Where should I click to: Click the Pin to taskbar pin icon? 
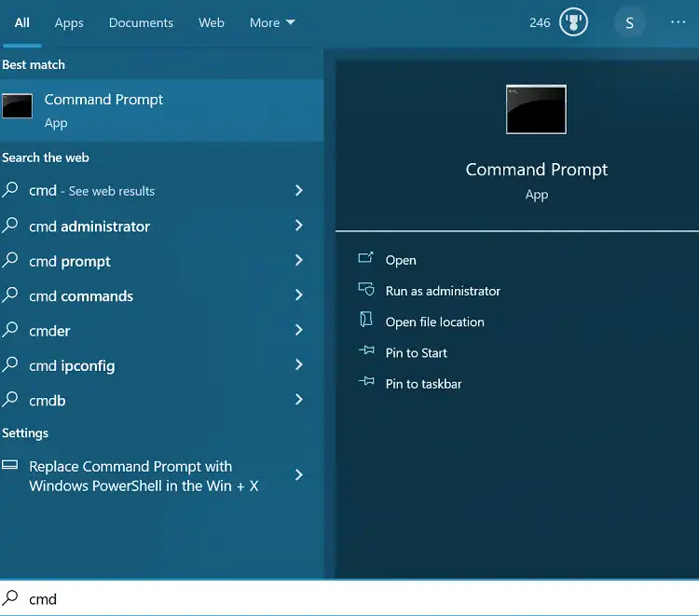point(367,381)
